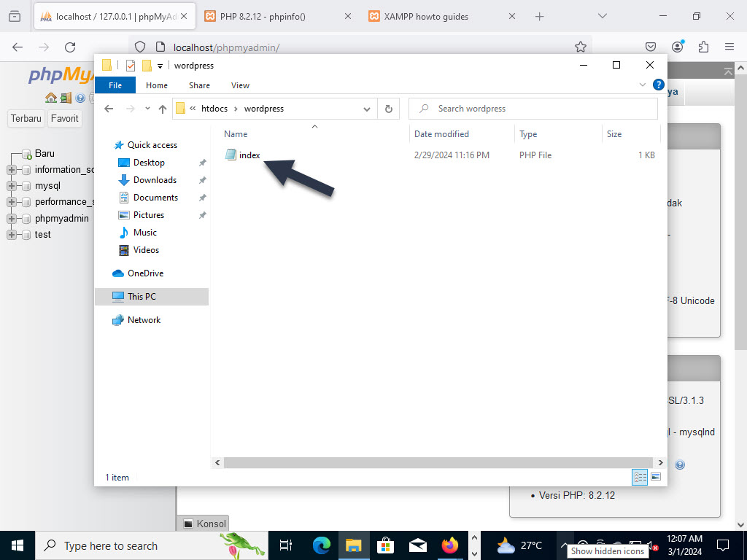Launch Firefox from the taskbar

click(450, 545)
